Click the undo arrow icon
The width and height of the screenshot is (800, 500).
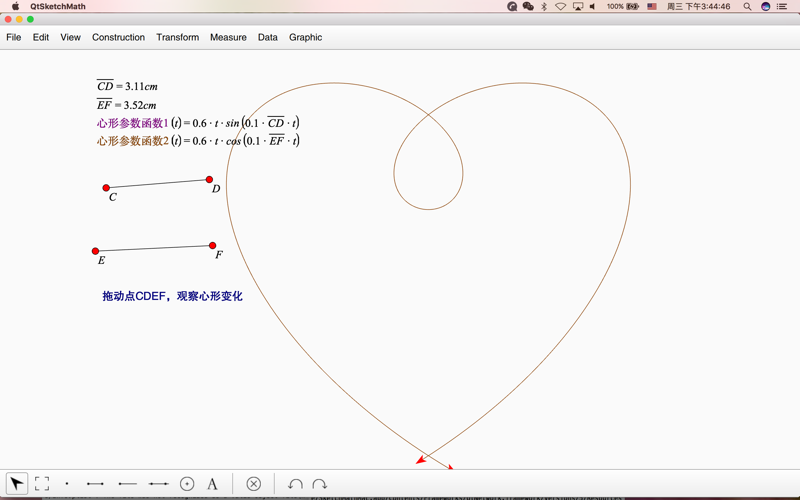click(295, 484)
